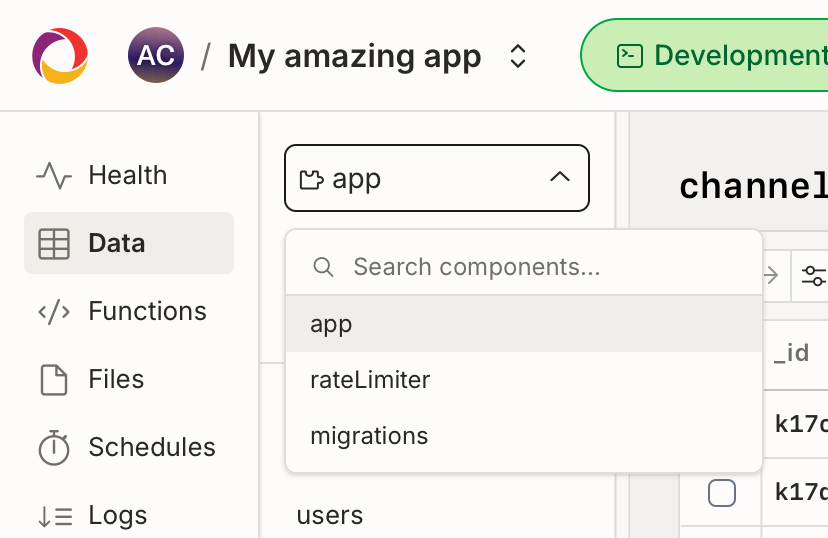828x538 pixels.
Task: Click the chevron-up arrow in component selector
Action: [560, 177]
